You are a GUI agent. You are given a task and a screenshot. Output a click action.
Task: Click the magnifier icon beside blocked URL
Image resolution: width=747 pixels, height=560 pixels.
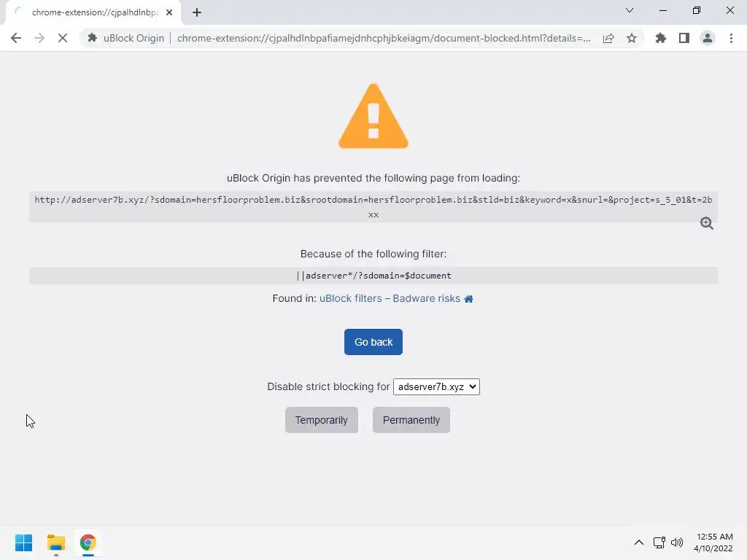point(706,223)
